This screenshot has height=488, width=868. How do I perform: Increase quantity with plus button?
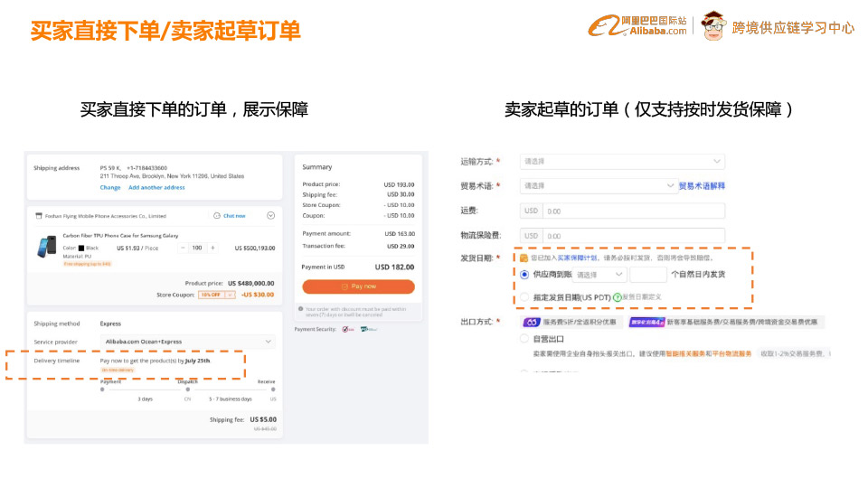click(212, 247)
